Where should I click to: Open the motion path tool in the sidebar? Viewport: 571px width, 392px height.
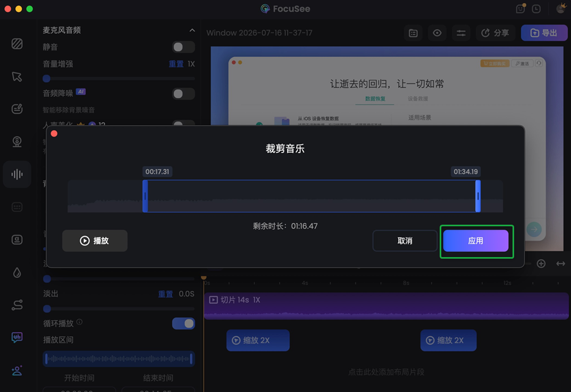(x=17, y=305)
